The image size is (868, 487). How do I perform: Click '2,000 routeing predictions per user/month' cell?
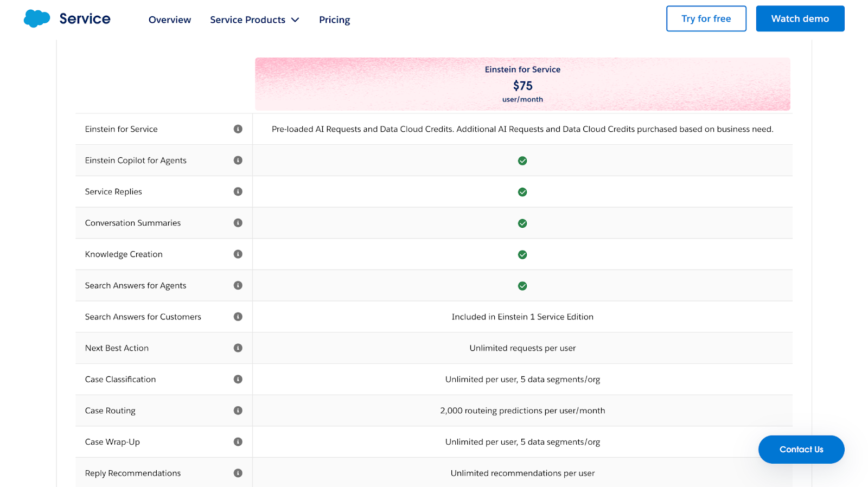tap(522, 411)
